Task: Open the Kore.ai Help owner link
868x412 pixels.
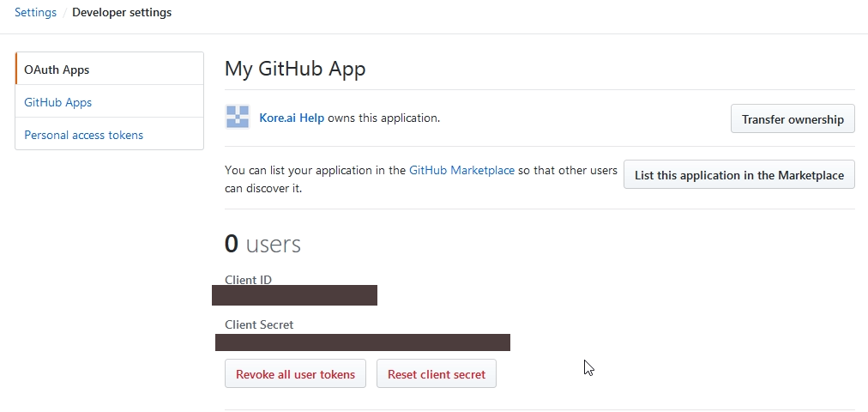Action: [292, 118]
